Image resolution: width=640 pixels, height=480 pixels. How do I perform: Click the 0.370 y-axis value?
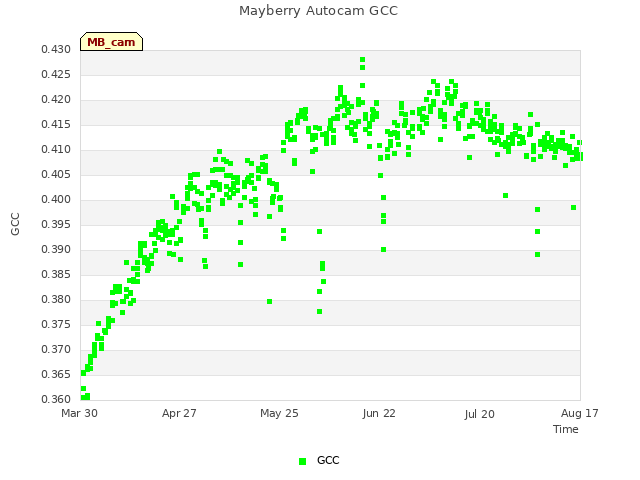(x=56, y=349)
